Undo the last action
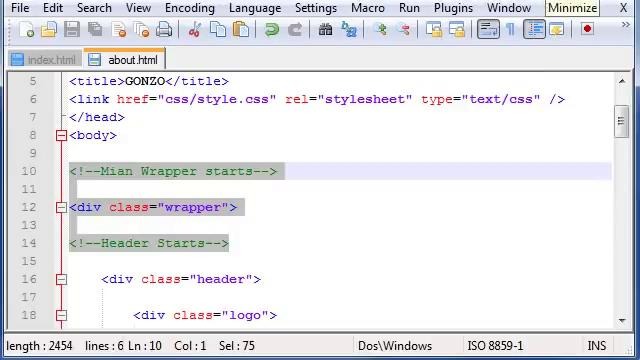Screen dimensions: 640x360 [x=271, y=29]
